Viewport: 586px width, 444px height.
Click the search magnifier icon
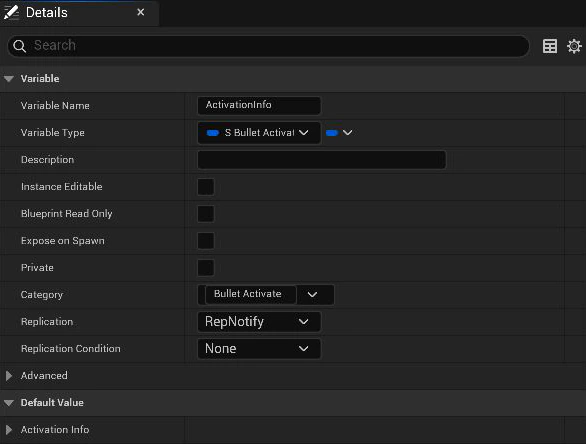coord(19,46)
